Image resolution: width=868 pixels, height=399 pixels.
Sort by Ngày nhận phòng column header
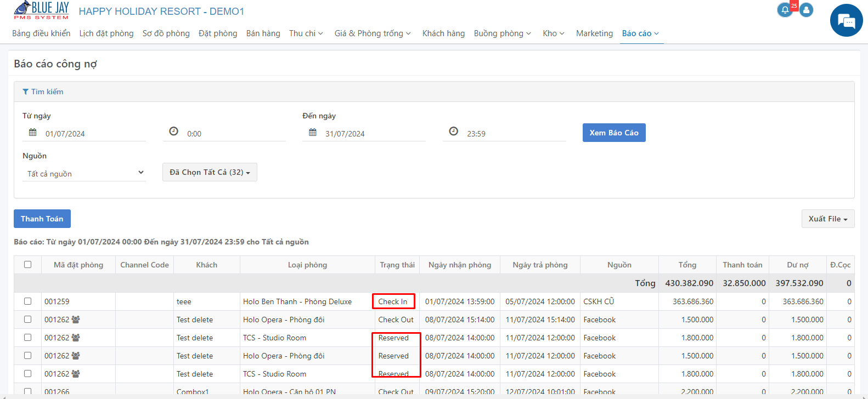pos(460,265)
